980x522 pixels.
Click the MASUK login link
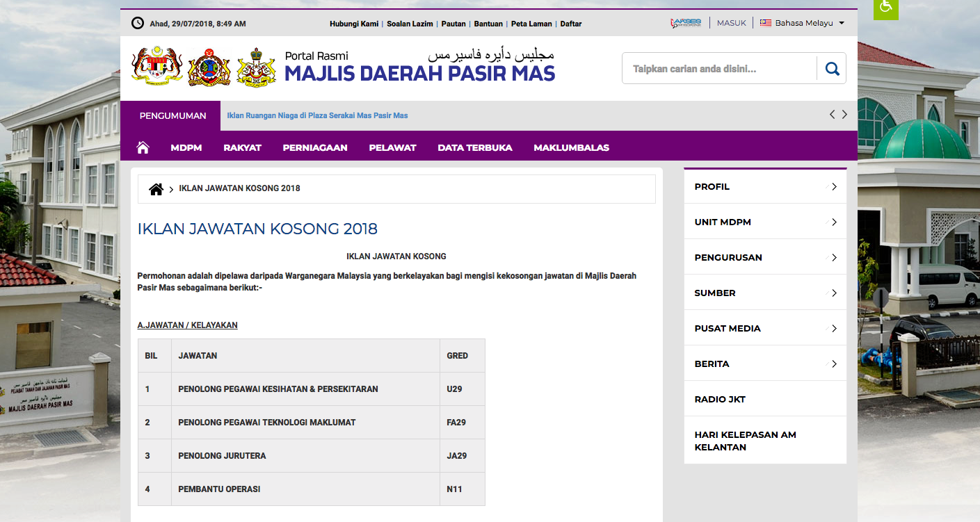point(731,23)
